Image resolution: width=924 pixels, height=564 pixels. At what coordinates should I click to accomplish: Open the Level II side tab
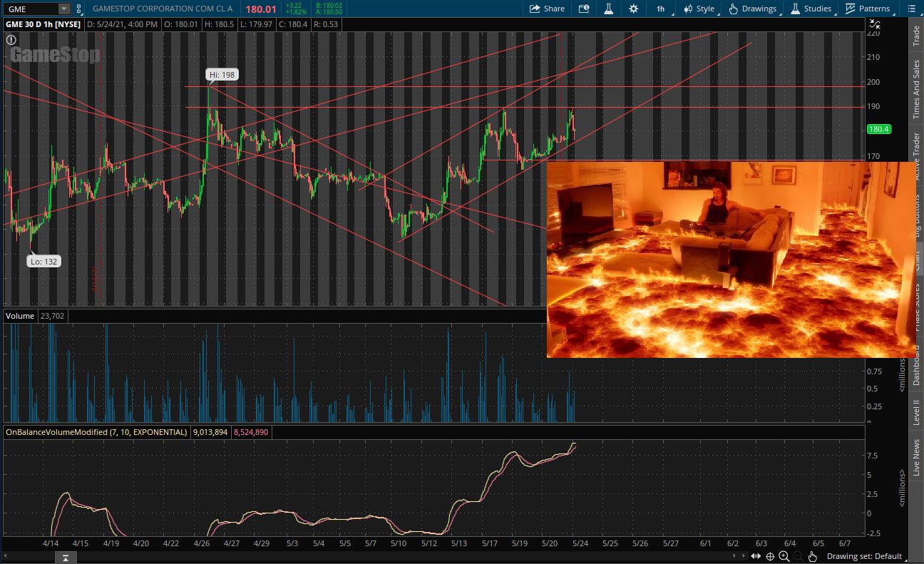(x=916, y=412)
